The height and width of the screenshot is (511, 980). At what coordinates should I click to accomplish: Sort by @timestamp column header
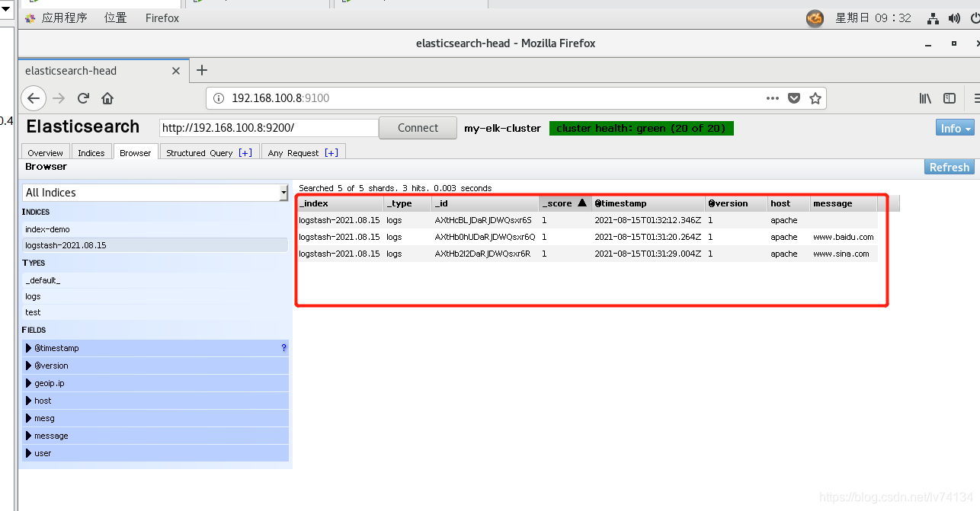[649, 203]
